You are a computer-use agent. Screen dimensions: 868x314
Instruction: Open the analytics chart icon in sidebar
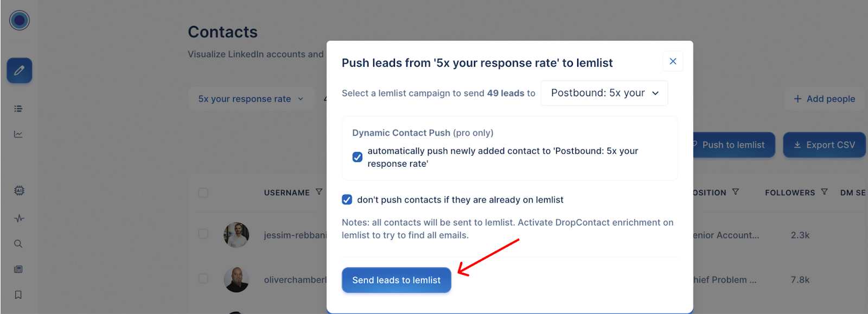pos(18,134)
